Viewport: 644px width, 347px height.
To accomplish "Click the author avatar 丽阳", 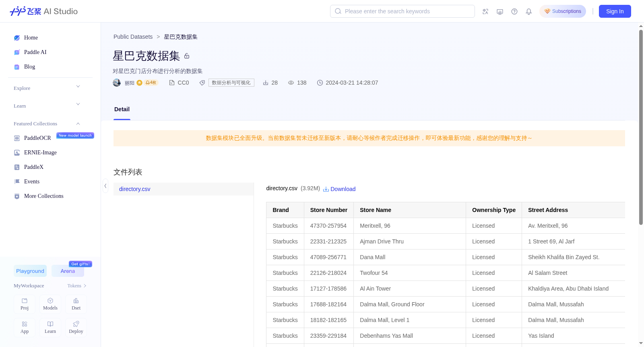I will click(117, 83).
